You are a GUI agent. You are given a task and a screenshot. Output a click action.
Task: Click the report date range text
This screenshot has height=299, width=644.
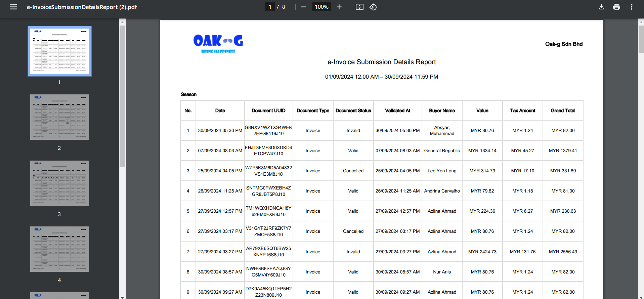point(382,77)
